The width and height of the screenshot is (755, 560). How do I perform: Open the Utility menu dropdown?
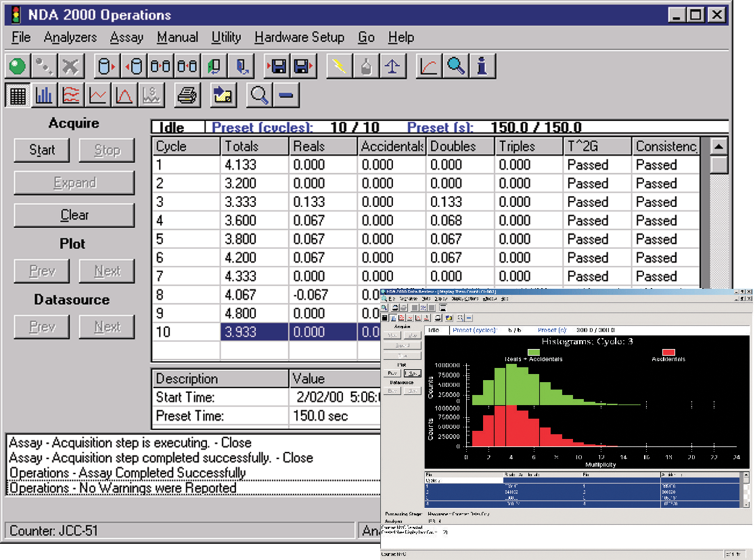coord(226,37)
